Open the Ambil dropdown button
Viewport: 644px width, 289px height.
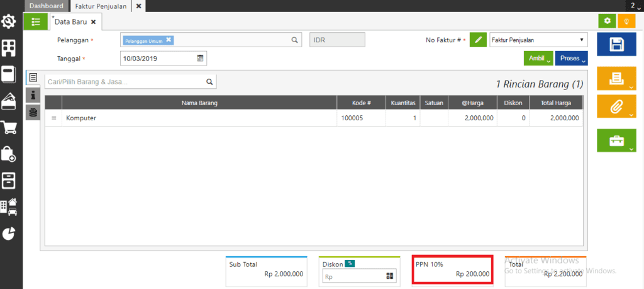tap(537, 58)
